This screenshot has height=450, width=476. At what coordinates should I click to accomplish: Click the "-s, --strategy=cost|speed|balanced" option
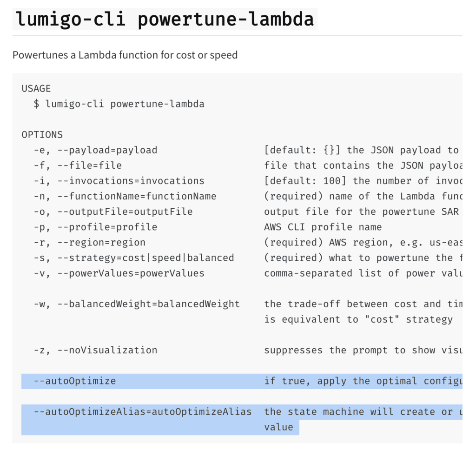click(x=134, y=258)
